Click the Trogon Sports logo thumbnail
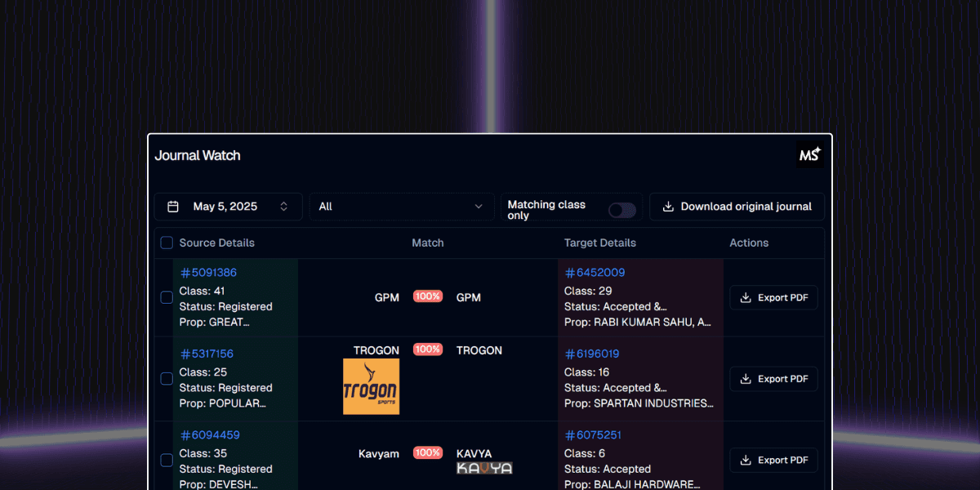 pos(371,386)
